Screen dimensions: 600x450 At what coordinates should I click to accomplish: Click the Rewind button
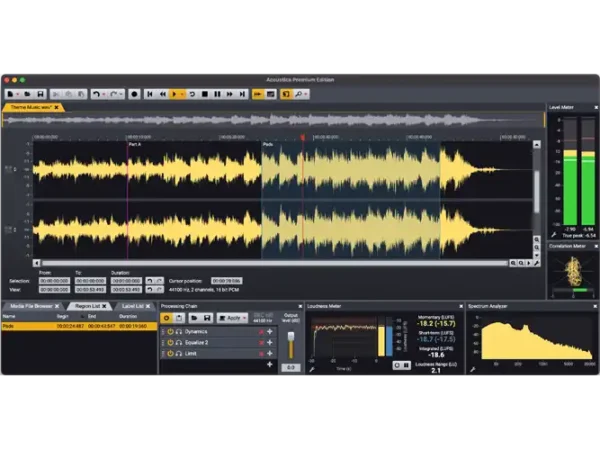pos(163,94)
